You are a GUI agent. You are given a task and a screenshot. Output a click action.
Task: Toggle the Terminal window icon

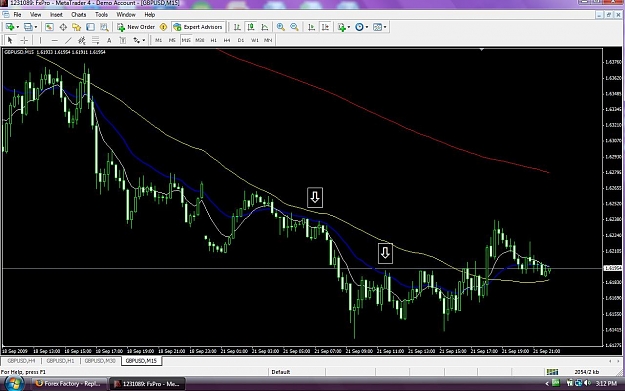point(90,27)
